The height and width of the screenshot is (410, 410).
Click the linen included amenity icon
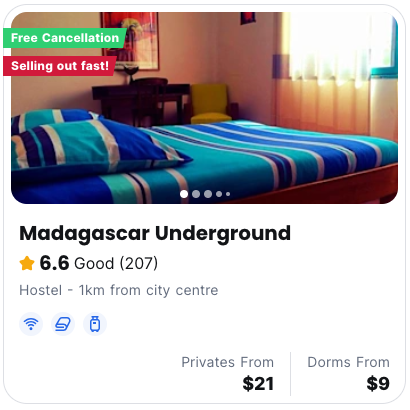pos(63,324)
